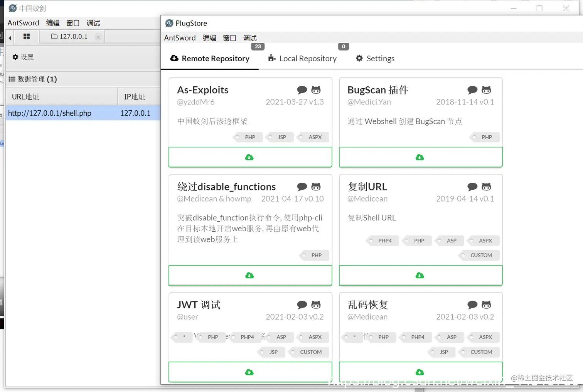Click the BugScan 插件 title

(378, 90)
